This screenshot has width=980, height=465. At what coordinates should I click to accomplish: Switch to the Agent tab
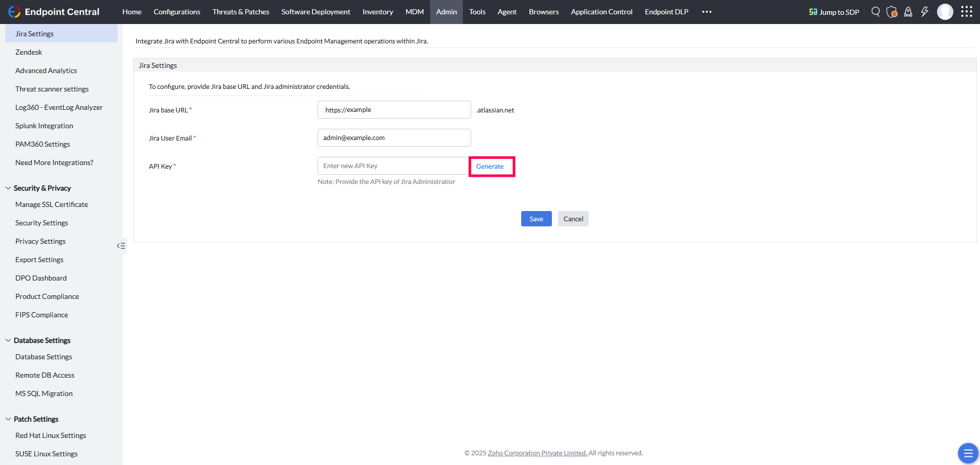coord(507,12)
